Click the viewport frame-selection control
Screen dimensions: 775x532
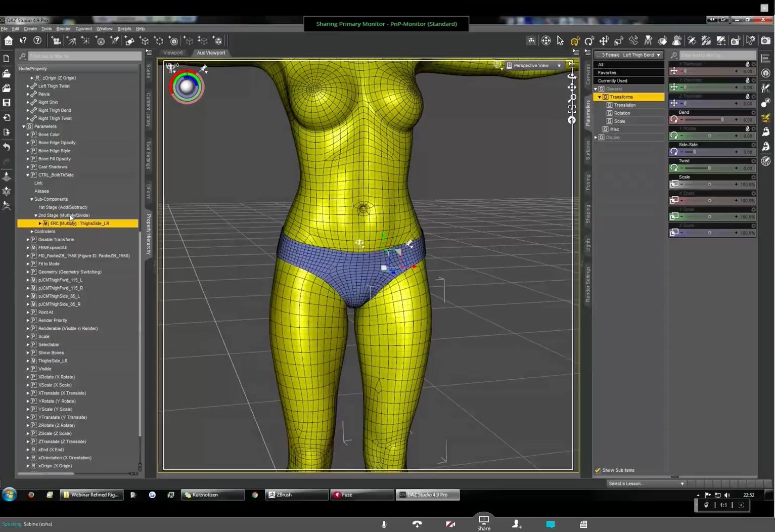(x=572, y=109)
